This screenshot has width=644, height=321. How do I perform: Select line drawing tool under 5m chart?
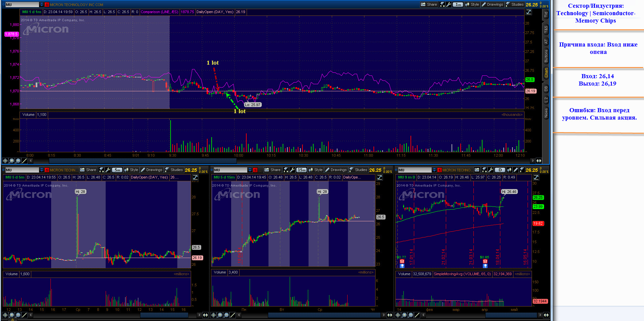(x=24, y=315)
